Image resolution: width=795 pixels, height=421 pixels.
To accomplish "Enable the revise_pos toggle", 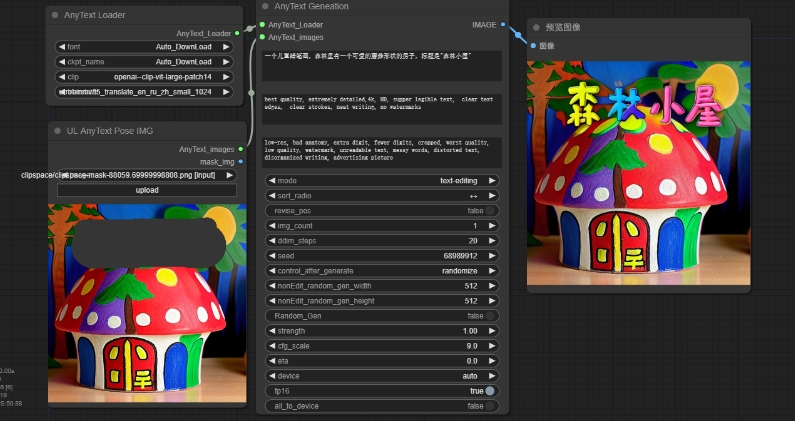I will pos(489,211).
